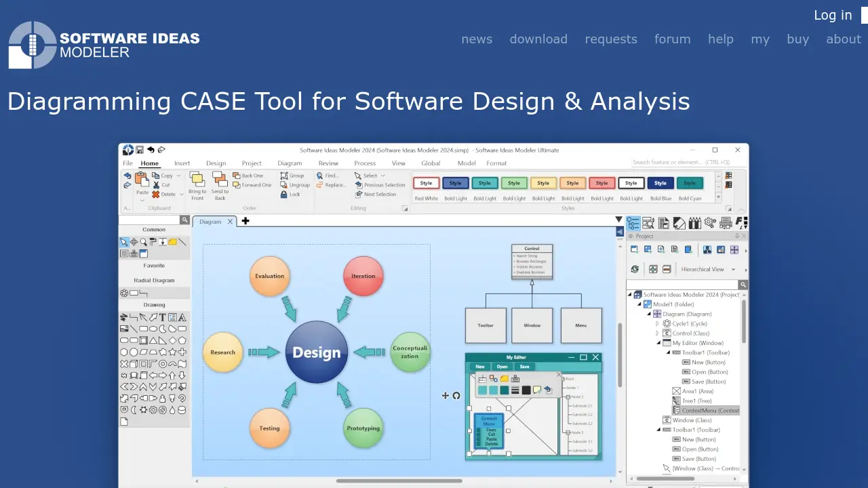The image size is (868, 488).
Task: Toggle the pencils color mode icon above Project panel
Action: pos(694,222)
